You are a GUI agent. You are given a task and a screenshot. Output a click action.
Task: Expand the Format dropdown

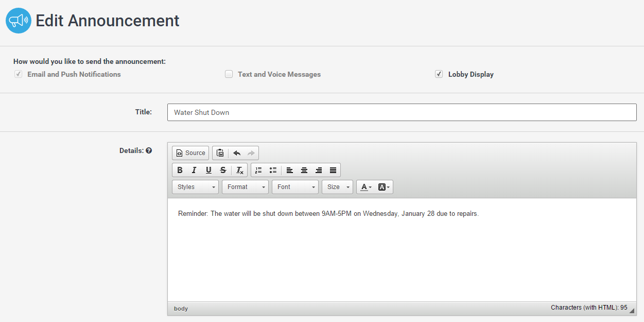246,187
